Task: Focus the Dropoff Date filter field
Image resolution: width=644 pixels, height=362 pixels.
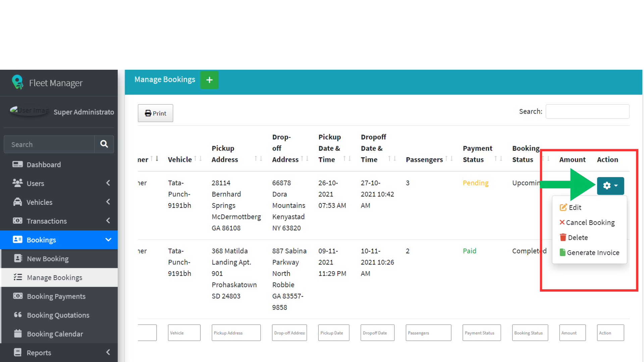Action: tap(377, 333)
